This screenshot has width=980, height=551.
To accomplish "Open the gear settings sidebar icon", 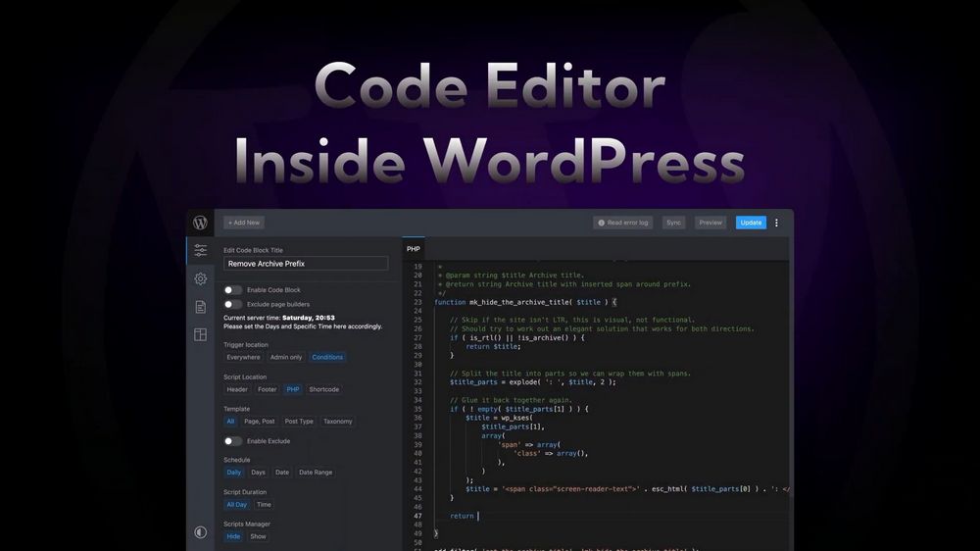I will [x=200, y=278].
